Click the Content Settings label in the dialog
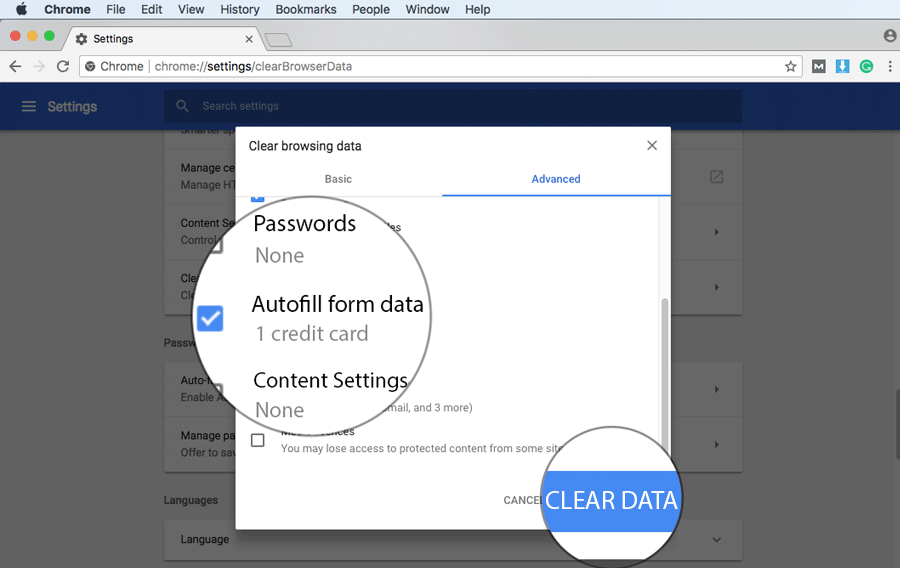900x568 pixels. (331, 380)
